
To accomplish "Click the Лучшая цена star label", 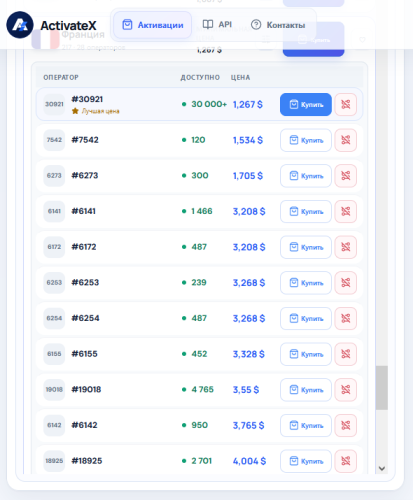I will 96,111.
